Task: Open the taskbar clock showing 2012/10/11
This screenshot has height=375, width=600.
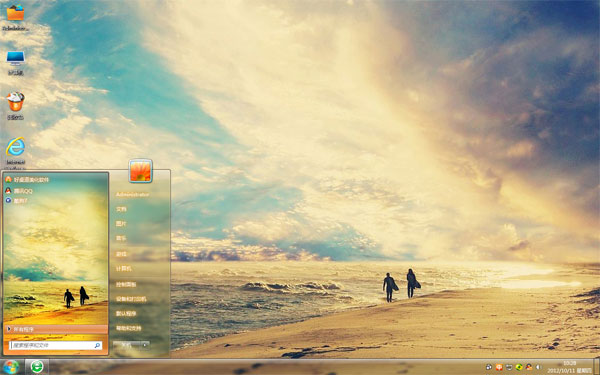Action: [x=569, y=367]
